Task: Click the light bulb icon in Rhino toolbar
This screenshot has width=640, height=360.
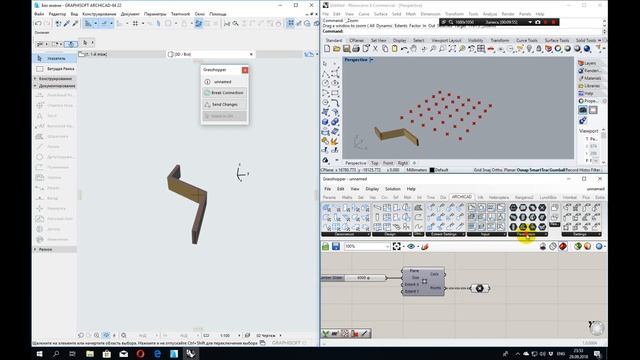Action: [529, 49]
